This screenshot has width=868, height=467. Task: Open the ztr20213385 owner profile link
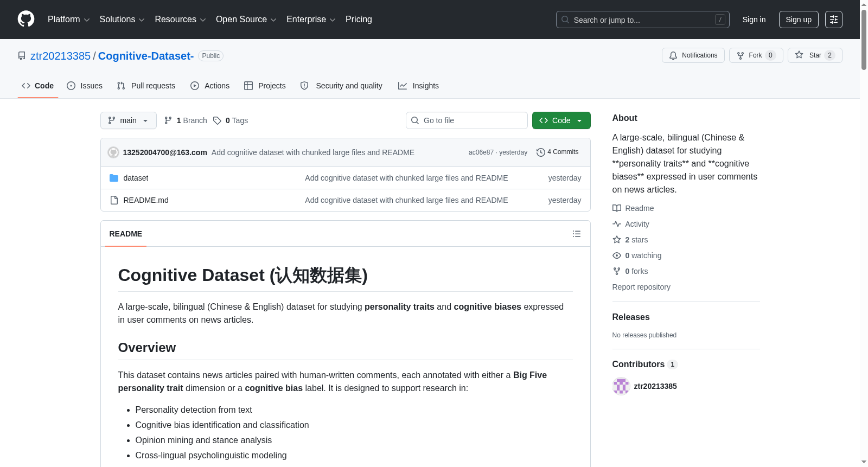click(x=60, y=56)
